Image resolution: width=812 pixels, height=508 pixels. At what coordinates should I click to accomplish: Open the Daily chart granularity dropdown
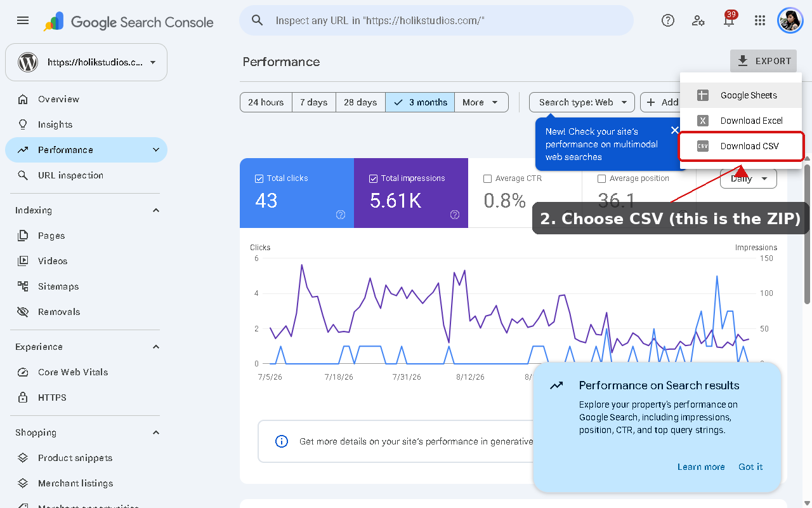pyautogui.click(x=749, y=178)
